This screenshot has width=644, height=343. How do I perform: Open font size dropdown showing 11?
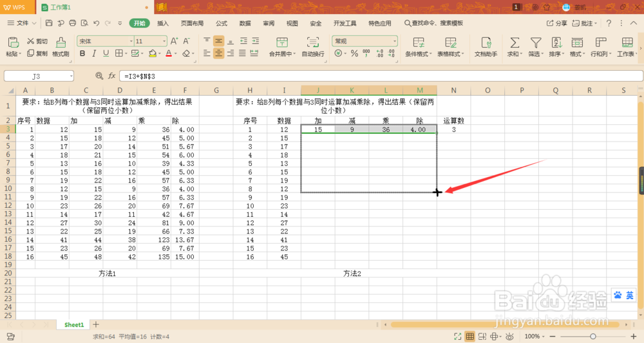coord(164,41)
